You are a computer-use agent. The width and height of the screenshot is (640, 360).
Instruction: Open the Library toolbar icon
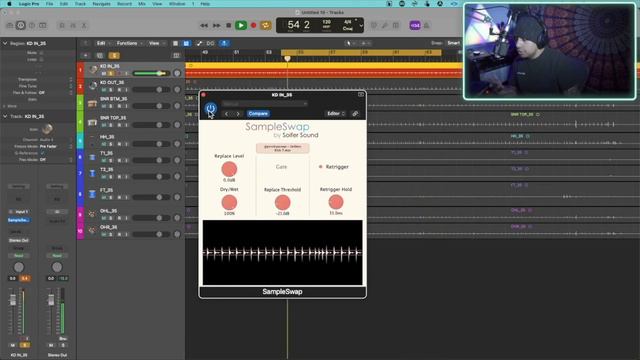pos(10,25)
